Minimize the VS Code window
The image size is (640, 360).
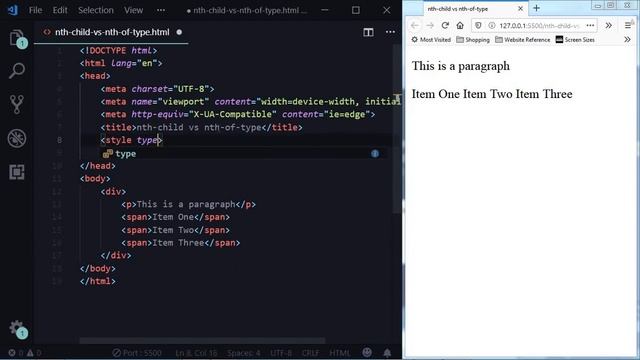pos(325,10)
